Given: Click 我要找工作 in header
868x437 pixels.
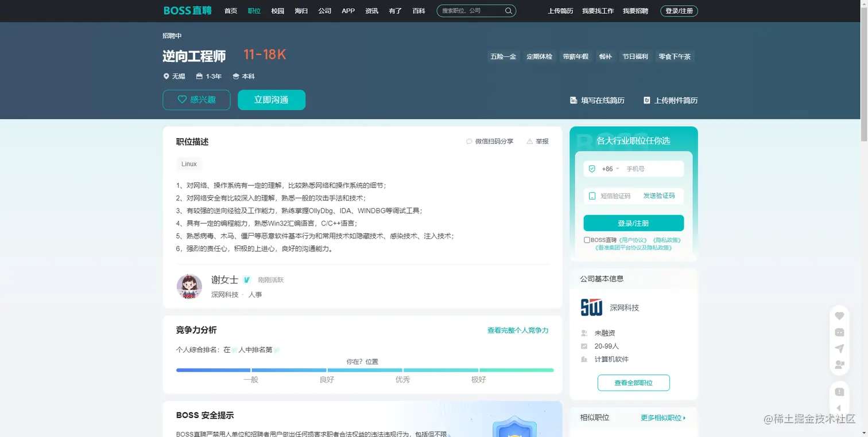Looking at the screenshot, I should (x=598, y=11).
